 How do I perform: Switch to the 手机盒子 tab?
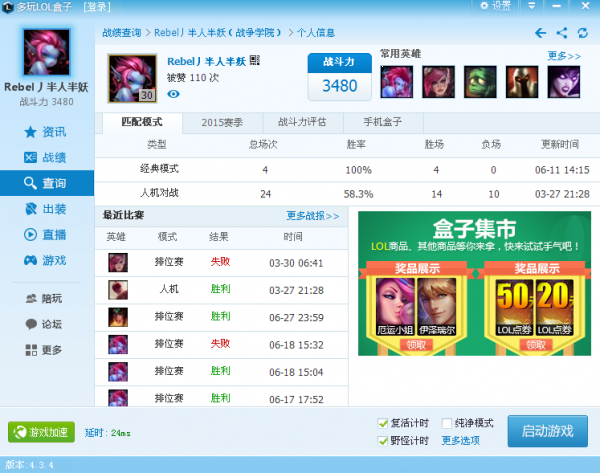tap(383, 122)
